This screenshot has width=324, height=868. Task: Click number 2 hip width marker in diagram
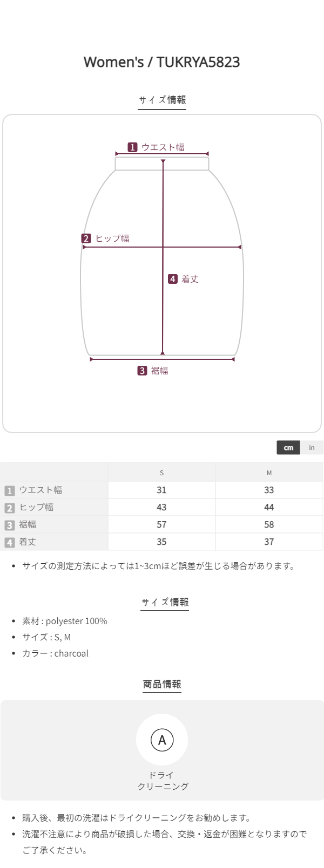[86, 238]
